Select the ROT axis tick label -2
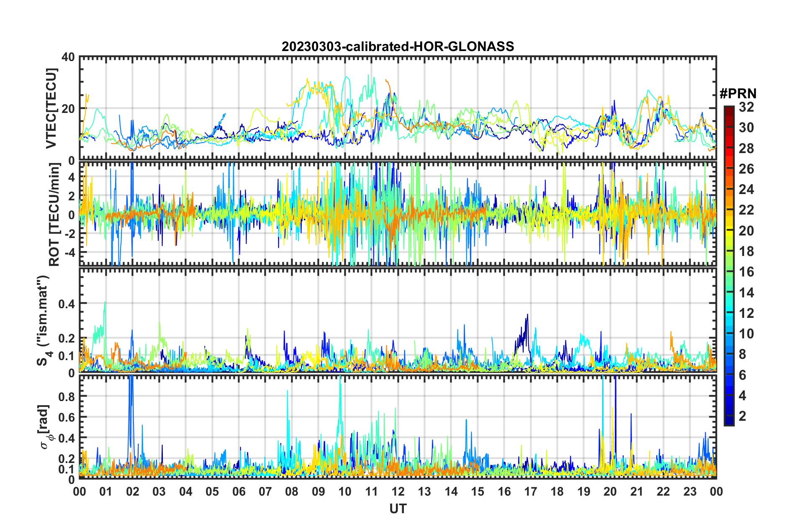This screenshot has height=532, width=796. 69,233
